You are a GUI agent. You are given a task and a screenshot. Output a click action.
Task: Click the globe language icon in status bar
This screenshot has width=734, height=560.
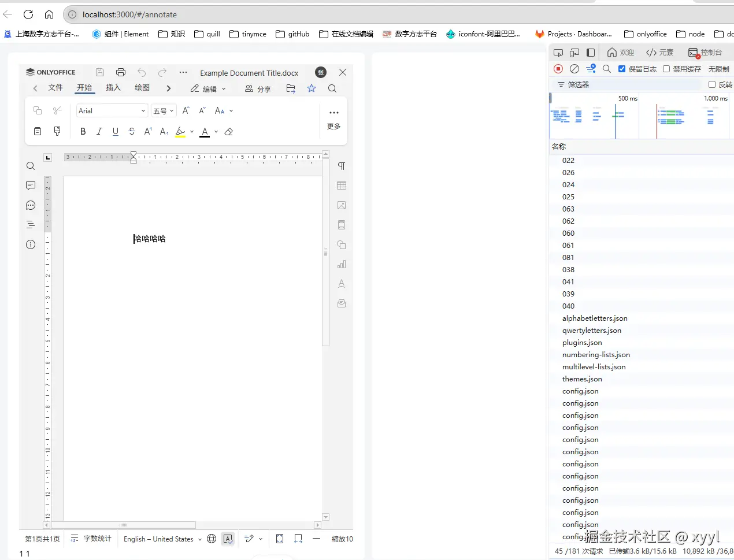pyautogui.click(x=212, y=539)
